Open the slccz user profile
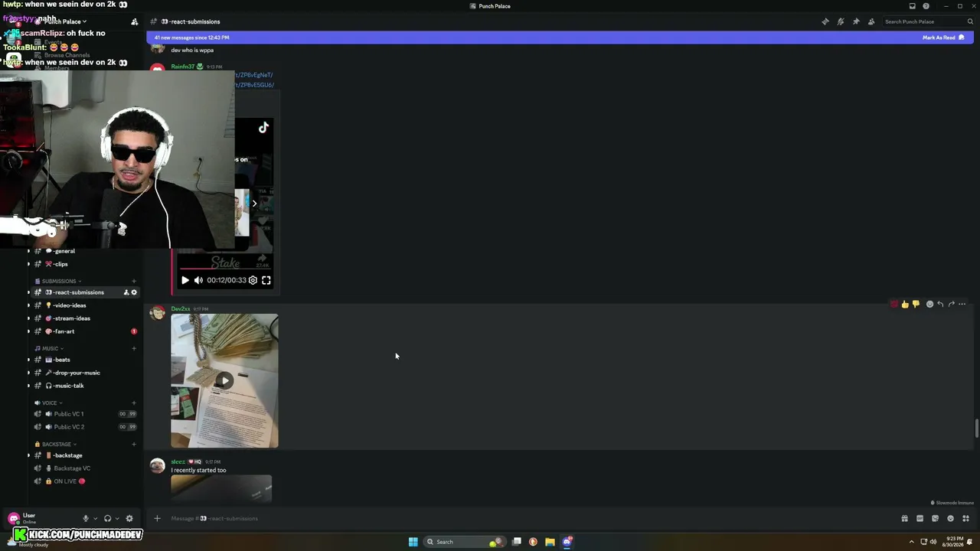This screenshot has height=551, width=980. pyautogui.click(x=178, y=462)
